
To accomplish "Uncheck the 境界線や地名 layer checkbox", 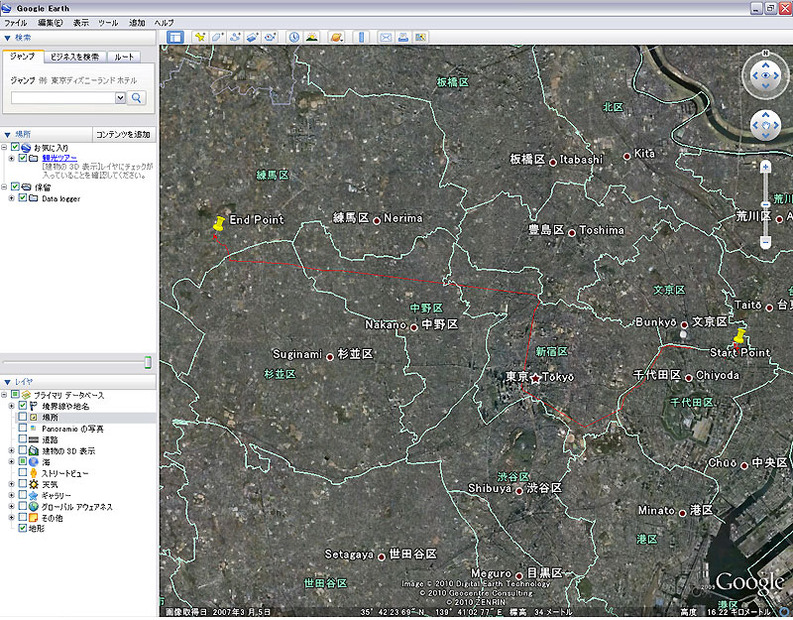I will (22, 406).
